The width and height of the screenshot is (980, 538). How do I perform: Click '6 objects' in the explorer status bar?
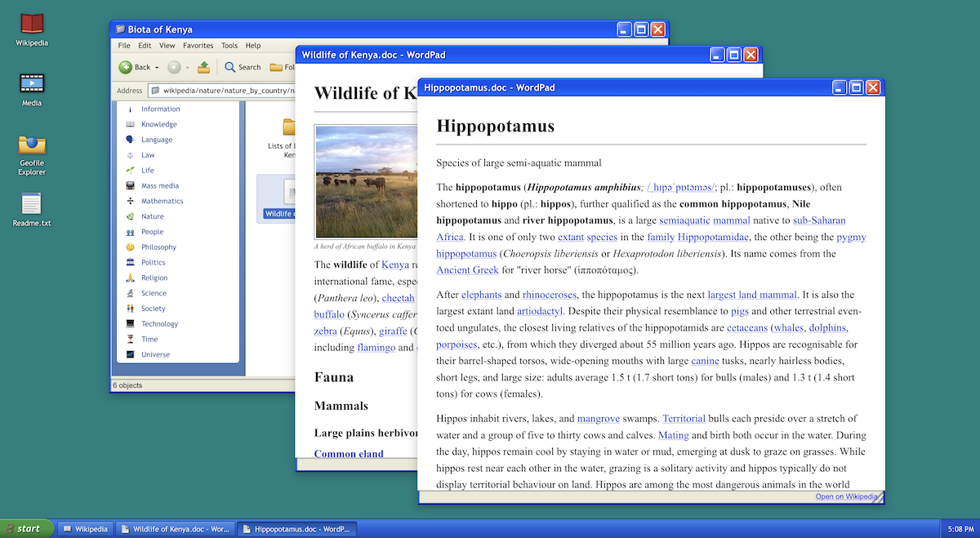click(127, 385)
